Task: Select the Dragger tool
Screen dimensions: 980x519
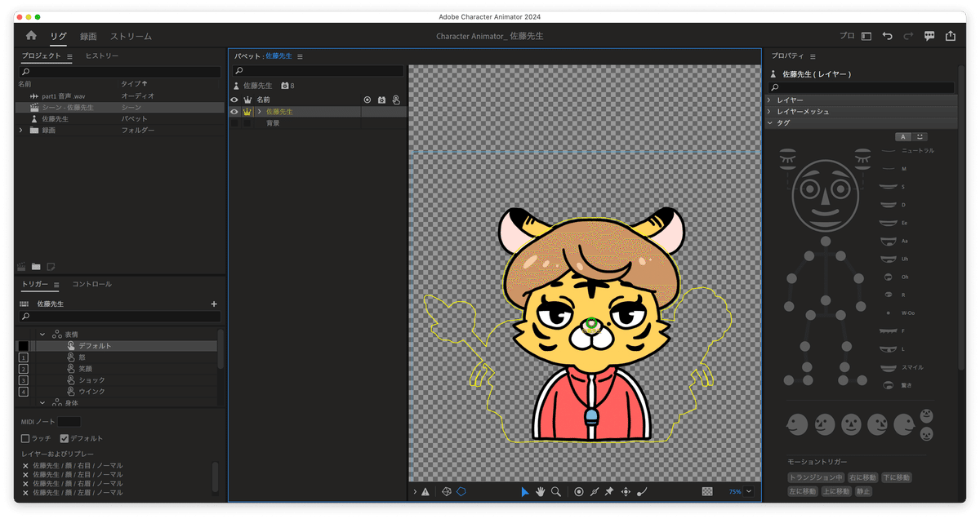Action: [626, 491]
